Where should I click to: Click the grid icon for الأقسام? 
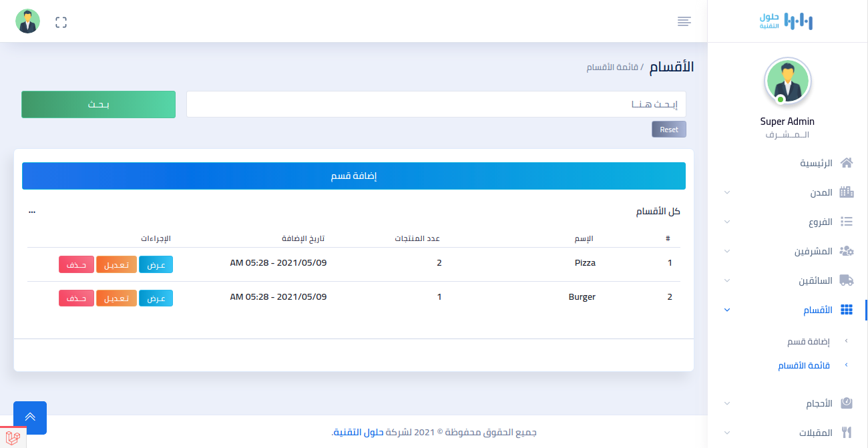click(x=847, y=310)
